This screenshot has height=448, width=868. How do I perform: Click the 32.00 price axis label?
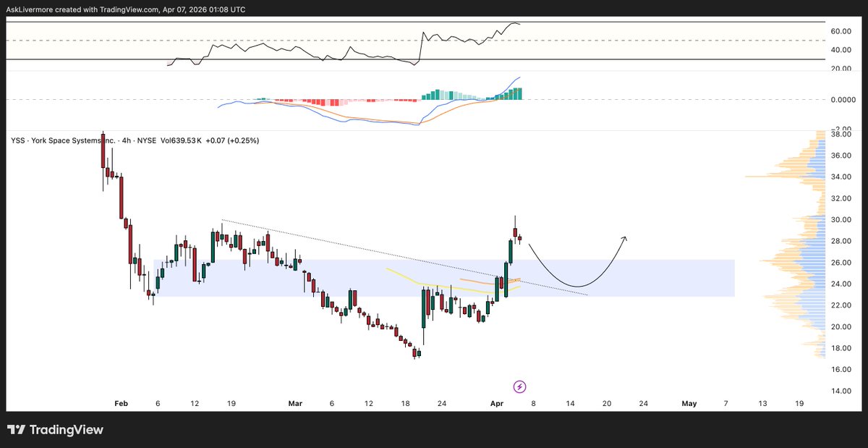point(840,198)
